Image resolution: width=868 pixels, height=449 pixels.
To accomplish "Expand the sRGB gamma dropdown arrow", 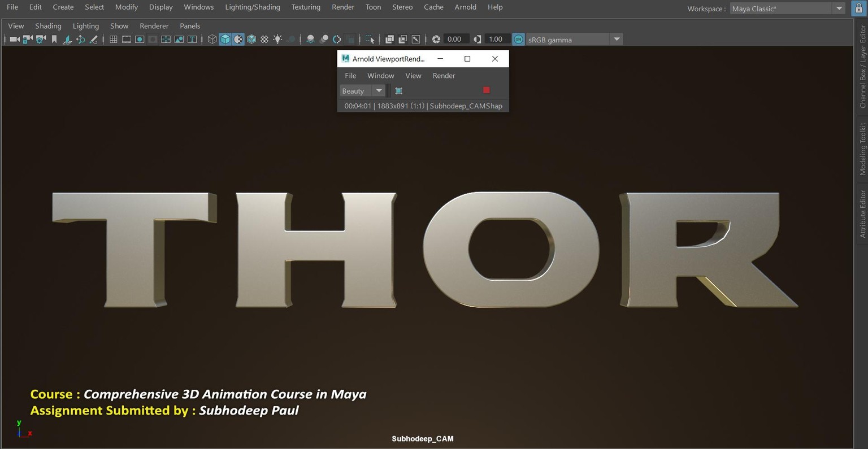I will [617, 40].
